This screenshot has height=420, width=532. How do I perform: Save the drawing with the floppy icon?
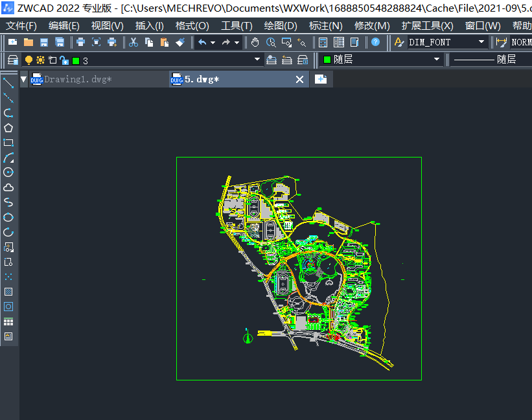pos(44,42)
